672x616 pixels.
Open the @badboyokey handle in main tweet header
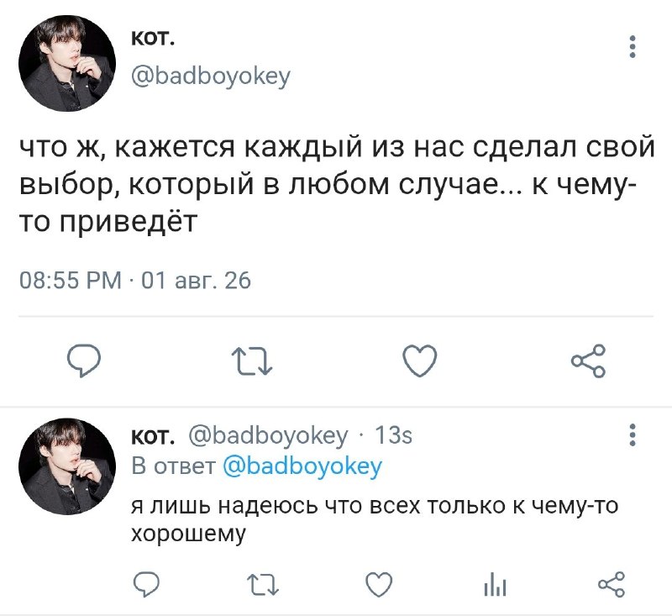211,76
